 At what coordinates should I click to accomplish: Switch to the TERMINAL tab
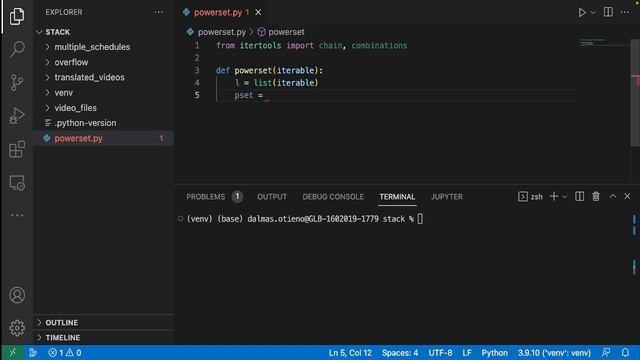click(397, 197)
